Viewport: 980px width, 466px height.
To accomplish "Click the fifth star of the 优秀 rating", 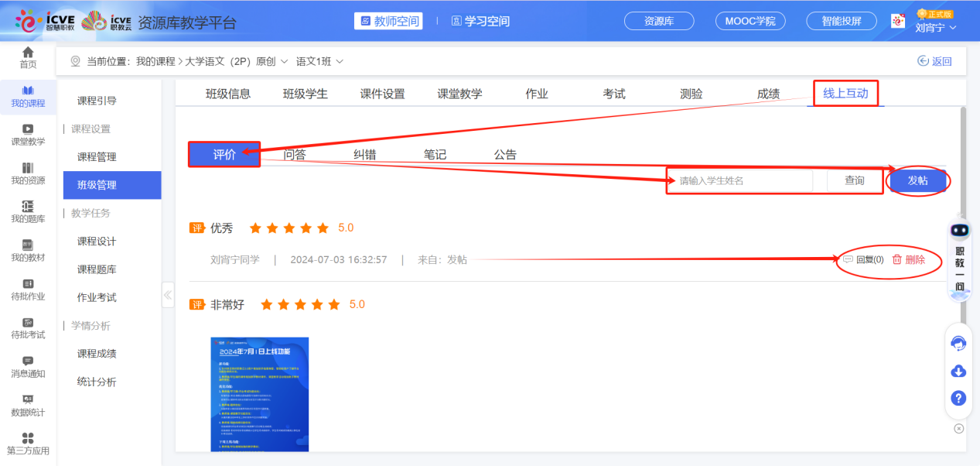I will pyautogui.click(x=322, y=228).
